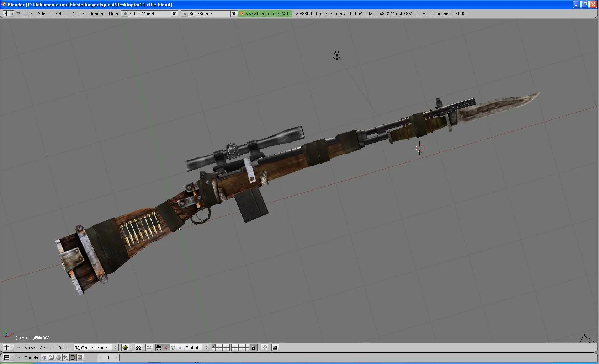The image size is (599, 364).
Task: Switch to Script context buttons
Action: point(52,358)
